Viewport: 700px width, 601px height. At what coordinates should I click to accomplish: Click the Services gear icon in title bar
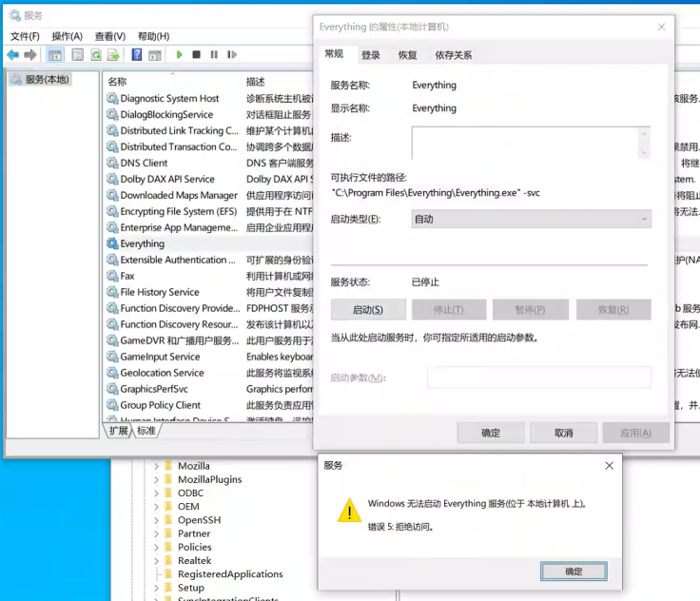(14, 15)
